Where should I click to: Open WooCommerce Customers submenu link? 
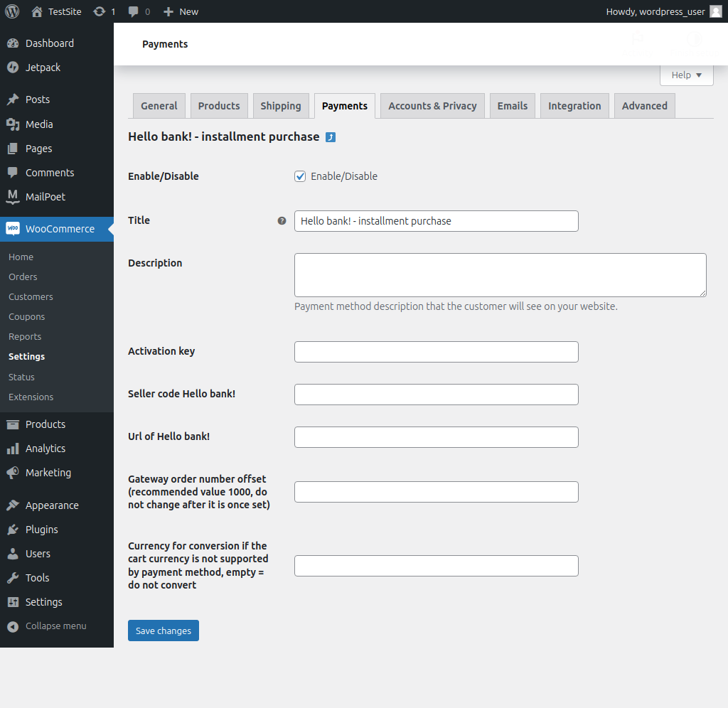point(31,296)
